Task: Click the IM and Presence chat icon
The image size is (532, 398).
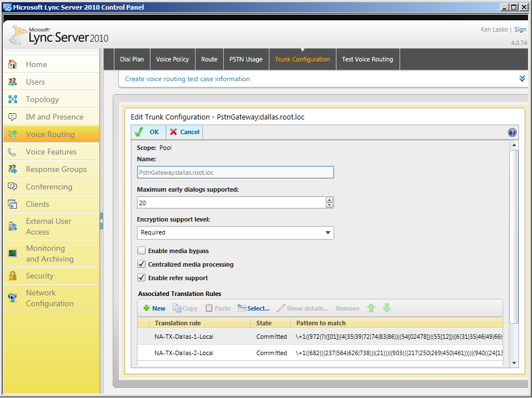Action: click(12, 117)
